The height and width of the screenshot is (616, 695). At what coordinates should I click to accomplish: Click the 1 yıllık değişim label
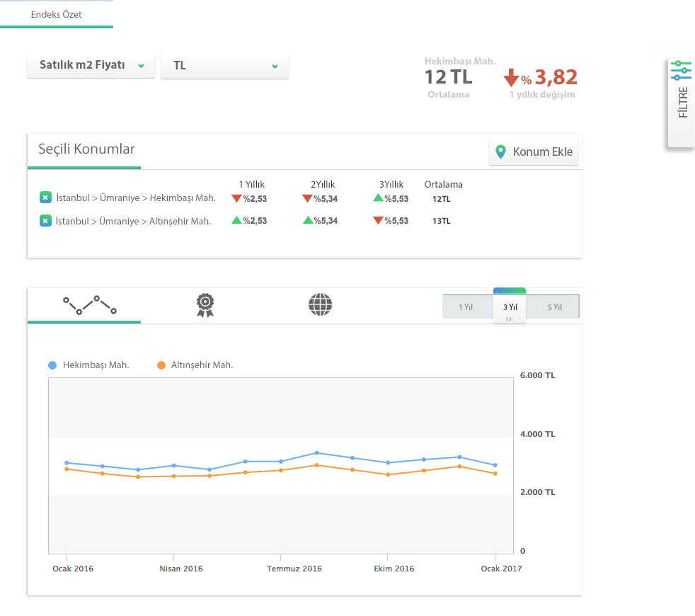(x=541, y=94)
